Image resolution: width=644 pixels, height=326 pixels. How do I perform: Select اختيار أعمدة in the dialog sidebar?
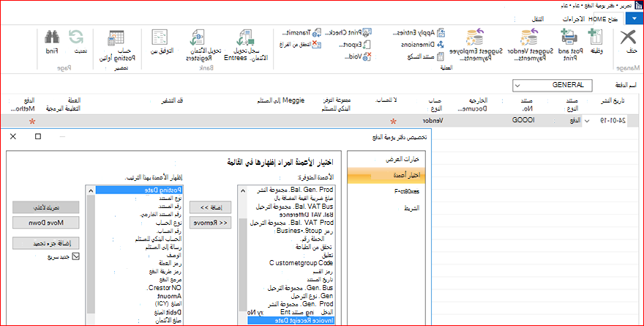pos(386,176)
